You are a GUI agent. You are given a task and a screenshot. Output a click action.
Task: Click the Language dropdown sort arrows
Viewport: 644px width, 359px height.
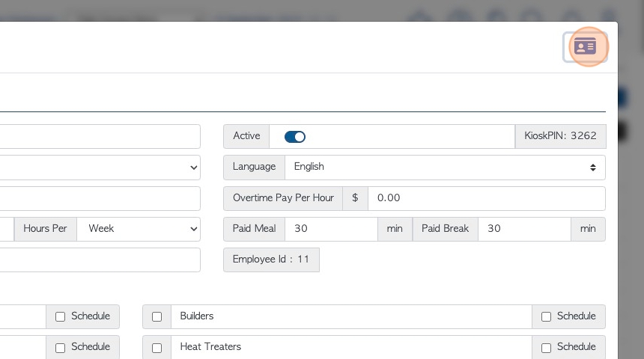[592, 168]
